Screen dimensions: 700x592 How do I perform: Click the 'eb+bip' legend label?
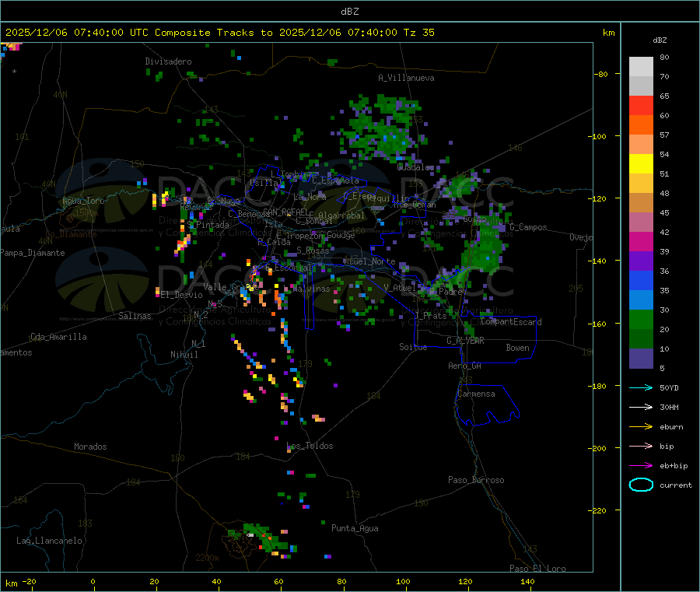[x=674, y=465]
